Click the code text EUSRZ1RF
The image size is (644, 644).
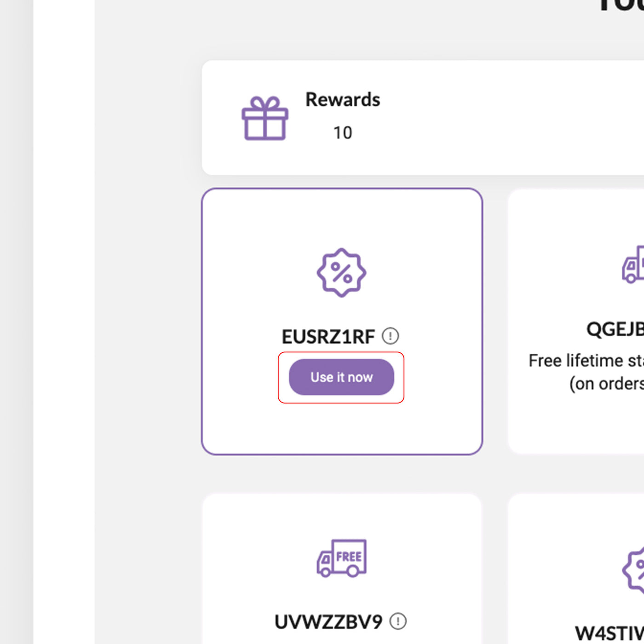tap(328, 336)
